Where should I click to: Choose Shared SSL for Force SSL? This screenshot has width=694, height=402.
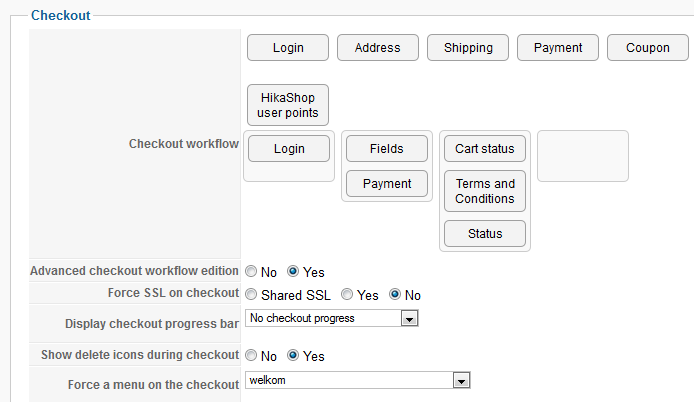(x=250, y=295)
